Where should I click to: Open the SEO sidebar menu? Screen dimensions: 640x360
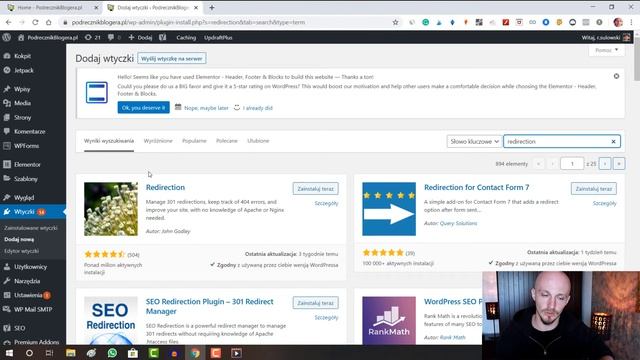coord(19,328)
